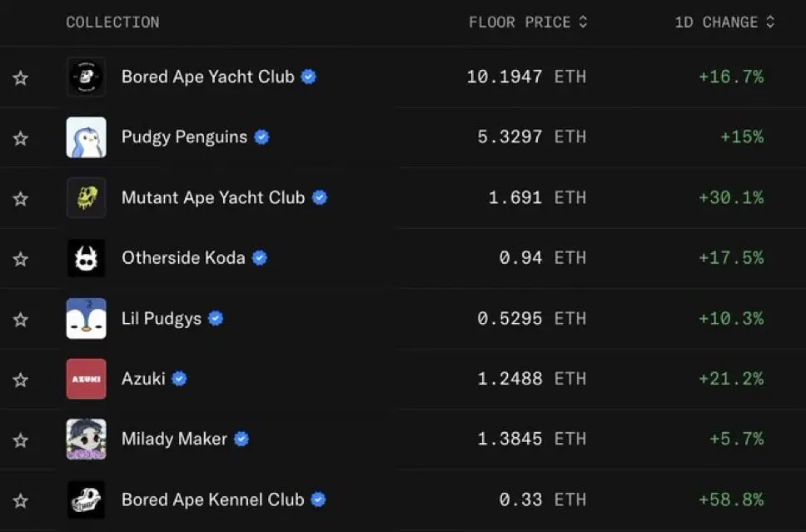
Task: Open the Otherside Koda avatar icon
Action: click(87, 258)
